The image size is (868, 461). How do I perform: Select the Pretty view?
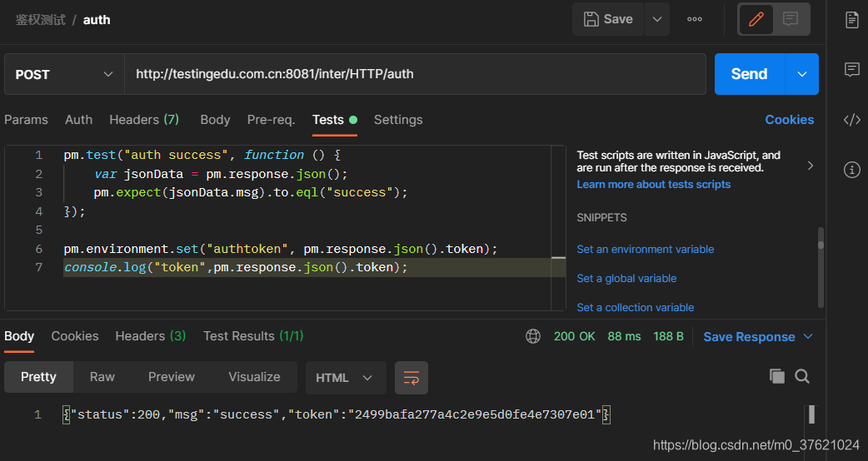click(x=39, y=377)
